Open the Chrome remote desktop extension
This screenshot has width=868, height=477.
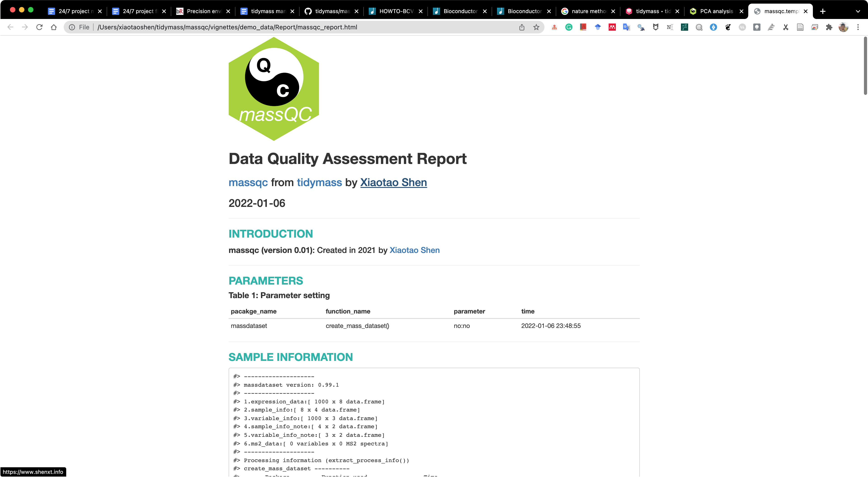pos(815,27)
